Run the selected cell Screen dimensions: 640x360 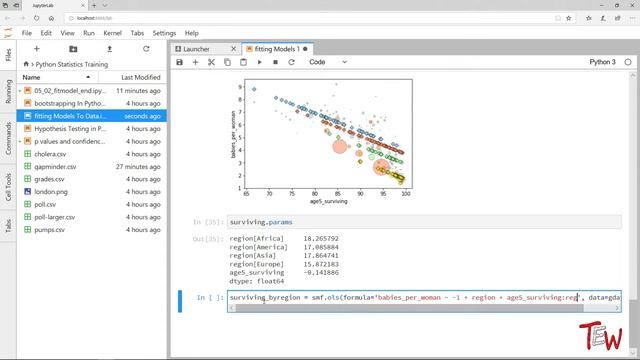tap(260, 62)
